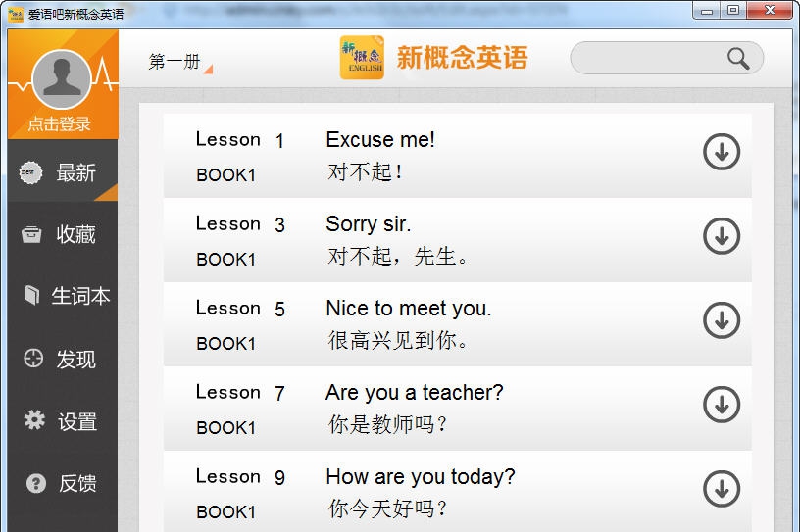Click BOOK1 under Lesson 1
The height and width of the screenshot is (532, 800).
pyautogui.click(x=225, y=175)
